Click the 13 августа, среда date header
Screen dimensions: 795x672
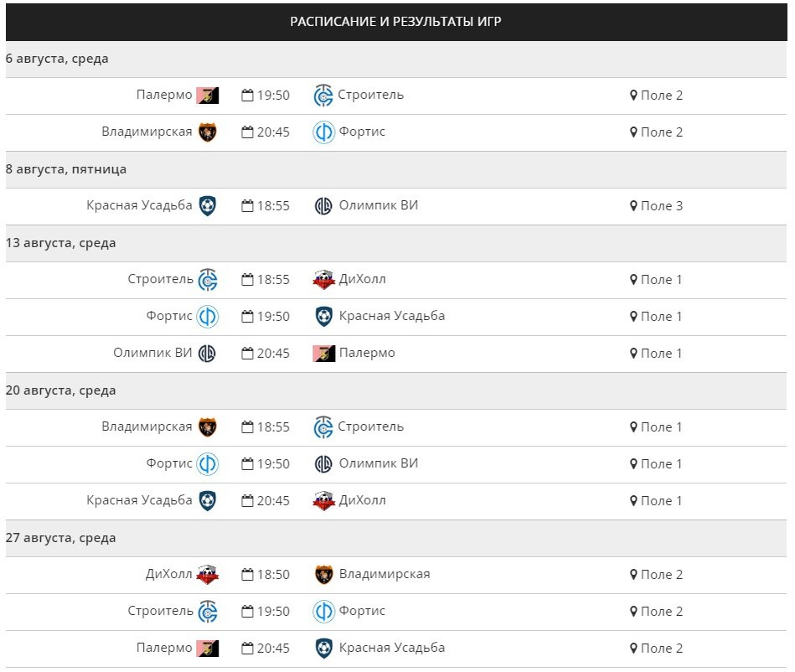tap(60, 243)
